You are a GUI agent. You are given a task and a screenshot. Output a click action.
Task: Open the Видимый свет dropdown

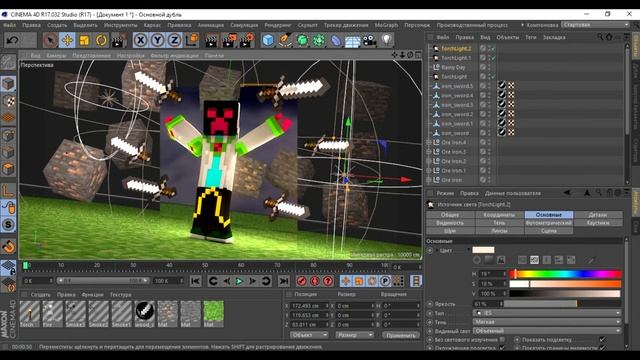(547, 331)
